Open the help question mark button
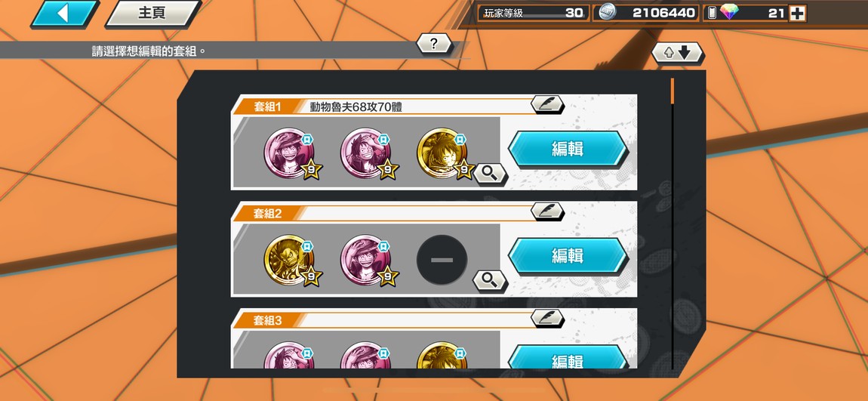 434,44
